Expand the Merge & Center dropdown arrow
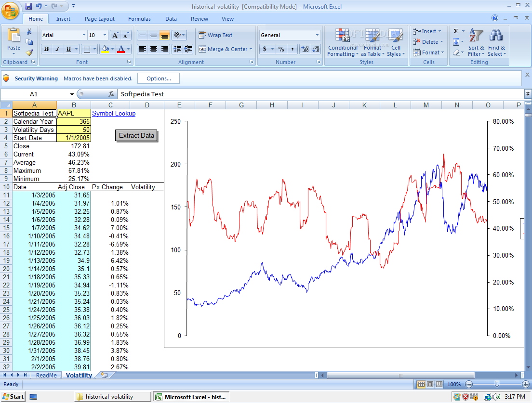This screenshot has width=532, height=403. pos(251,49)
